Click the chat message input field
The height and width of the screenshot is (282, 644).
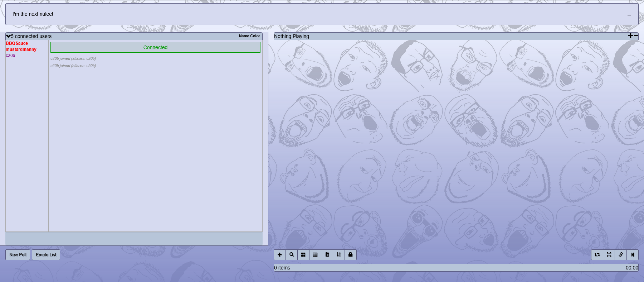134,238
